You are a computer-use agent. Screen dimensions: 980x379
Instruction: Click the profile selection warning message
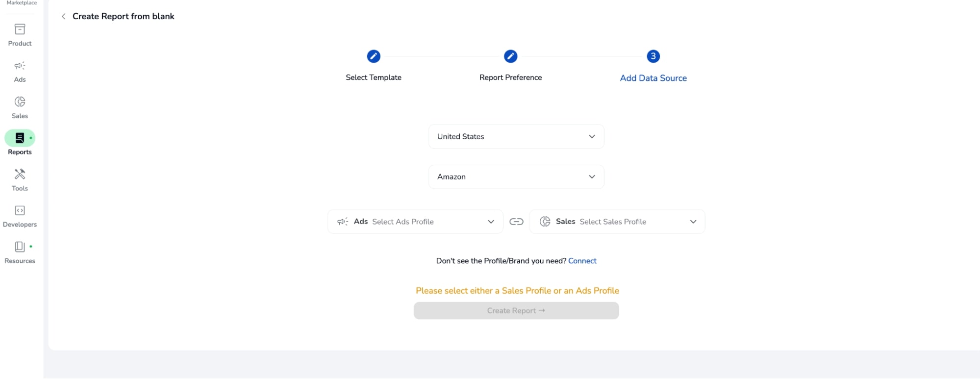[517, 291]
